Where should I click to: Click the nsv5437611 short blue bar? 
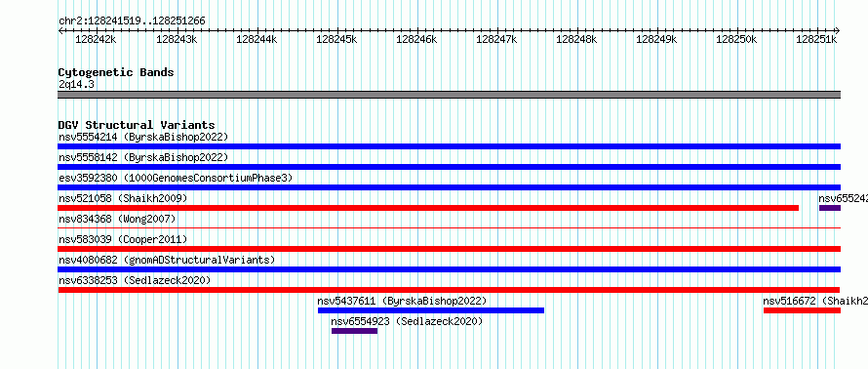tap(431, 310)
